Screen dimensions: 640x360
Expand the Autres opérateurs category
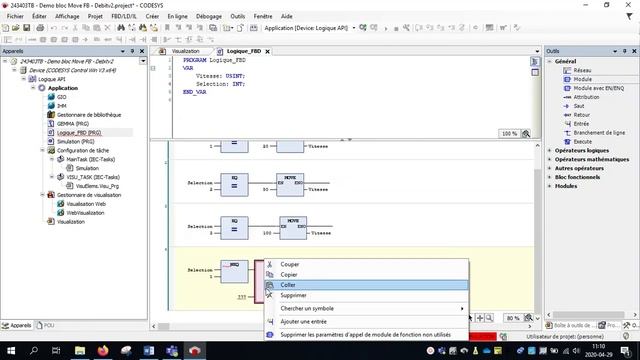[x=549, y=168]
